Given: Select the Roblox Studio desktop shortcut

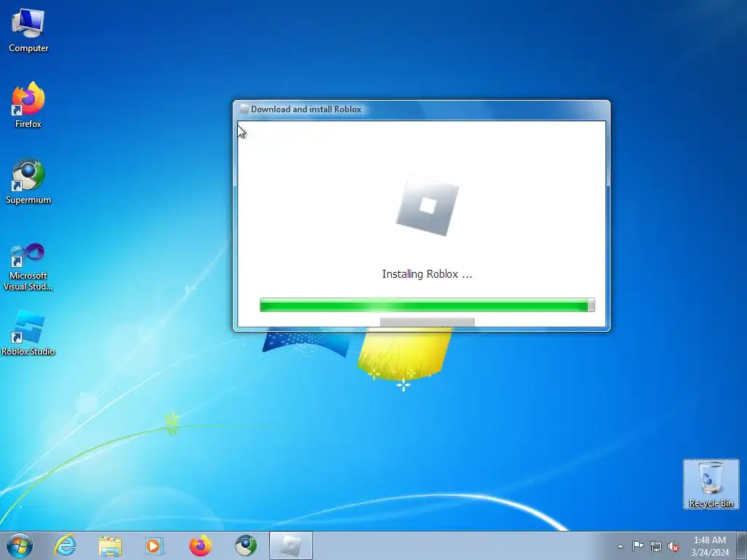Looking at the screenshot, I should click(x=28, y=333).
